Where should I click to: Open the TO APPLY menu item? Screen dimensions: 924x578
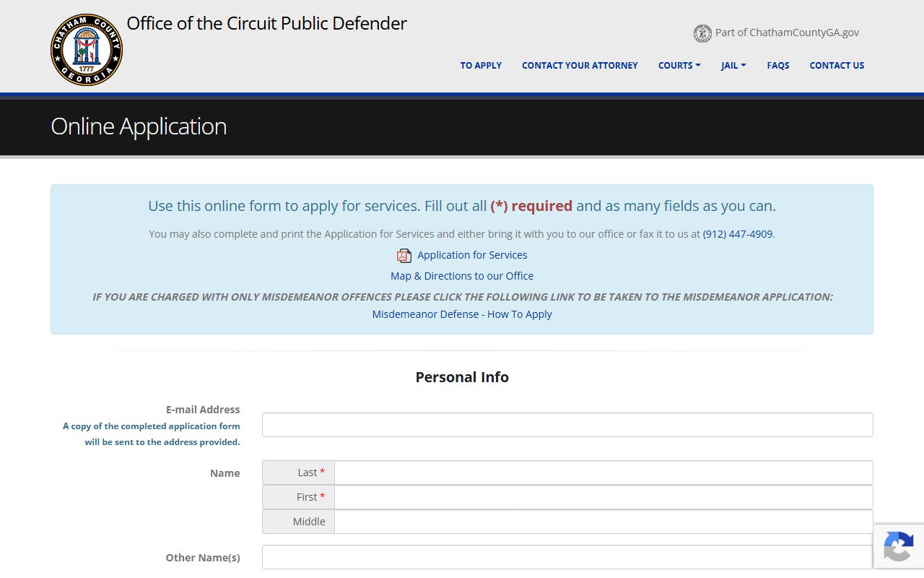tap(481, 65)
